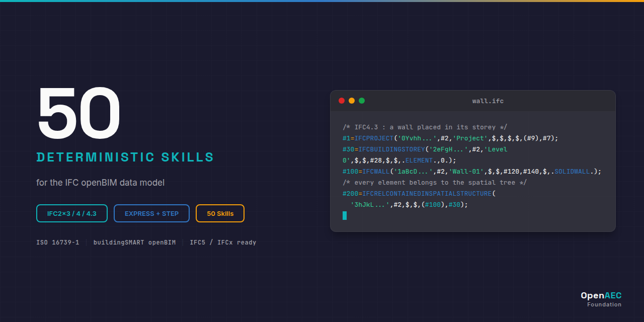Click the IFCRELCONTAINEDINSPATIALSTRUCTURE keyword
The image size is (644, 322).
(427, 194)
